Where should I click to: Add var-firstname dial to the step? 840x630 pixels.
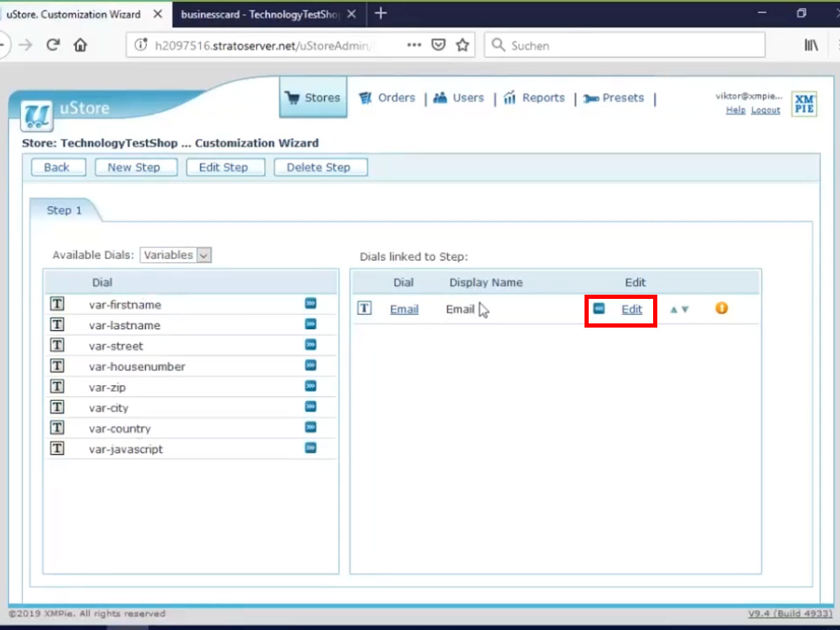coord(311,303)
